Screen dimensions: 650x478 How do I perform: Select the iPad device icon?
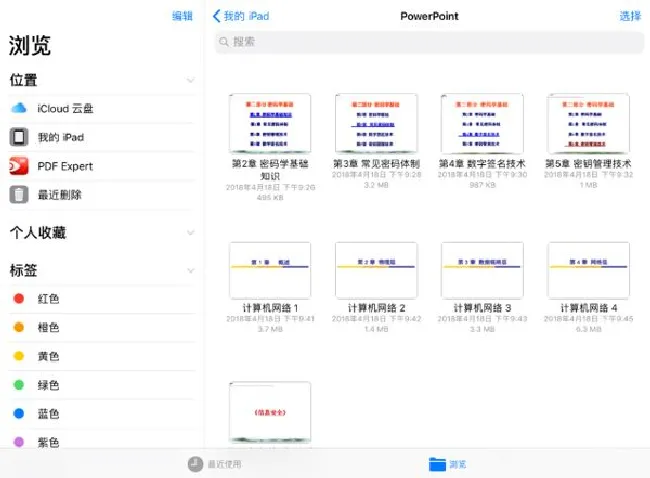19,137
